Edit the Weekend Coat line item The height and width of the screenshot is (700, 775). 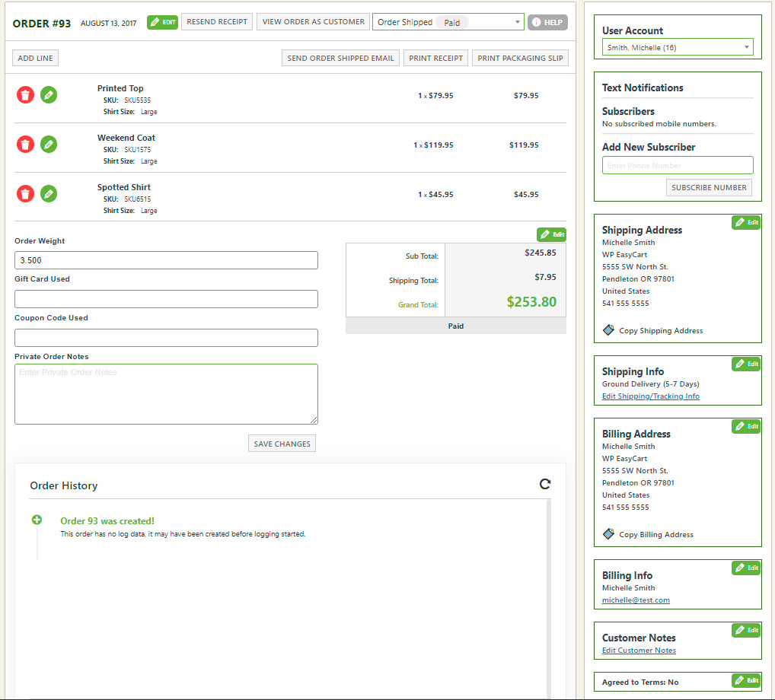(x=49, y=145)
